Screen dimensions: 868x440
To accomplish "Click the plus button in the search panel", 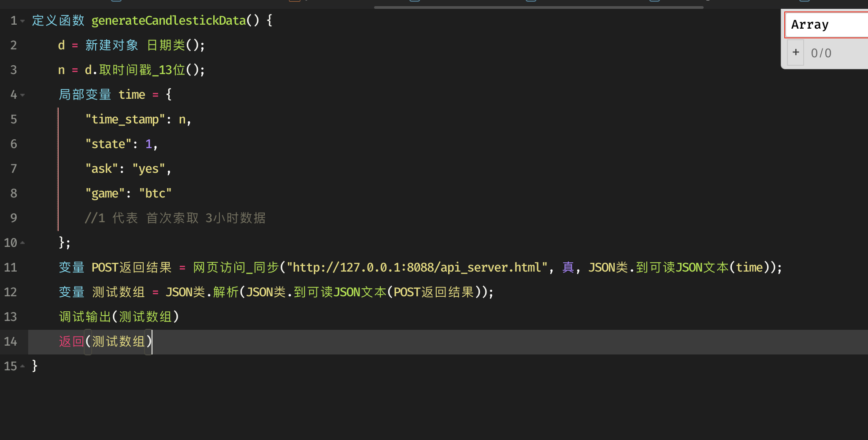I will [x=796, y=52].
